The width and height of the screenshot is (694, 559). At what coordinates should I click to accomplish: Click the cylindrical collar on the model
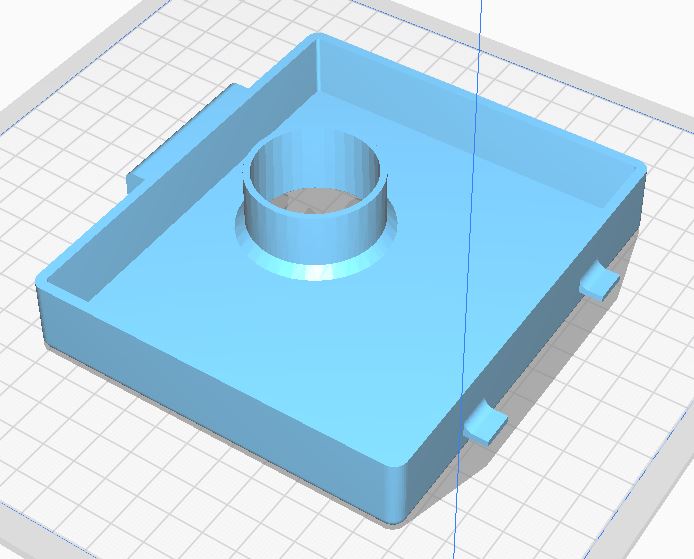pos(316,206)
